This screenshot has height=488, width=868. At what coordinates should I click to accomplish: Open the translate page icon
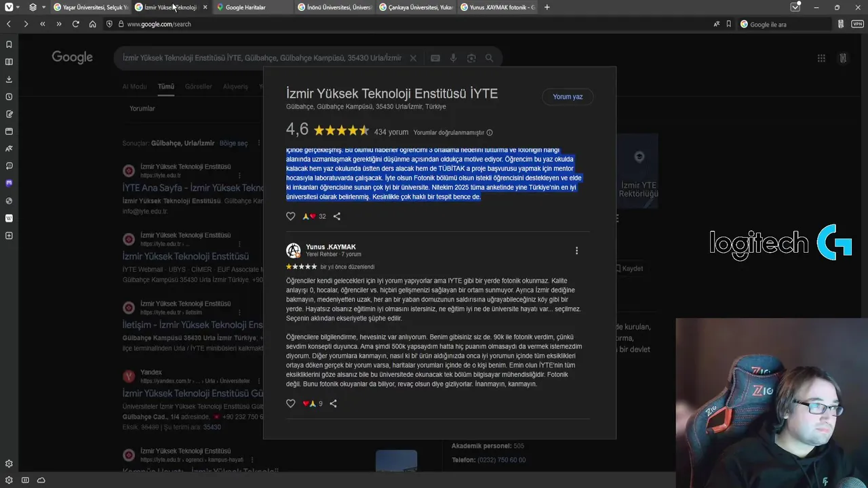[x=717, y=24]
